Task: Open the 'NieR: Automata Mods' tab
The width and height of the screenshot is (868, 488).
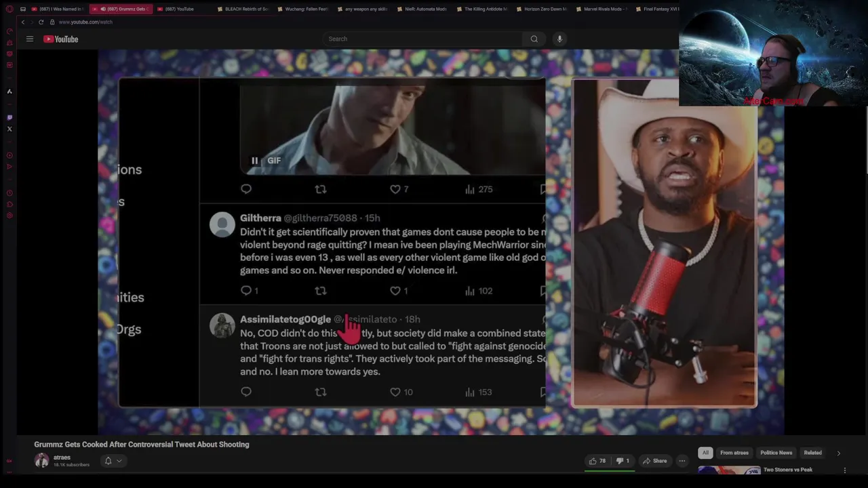Action: (421, 9)
